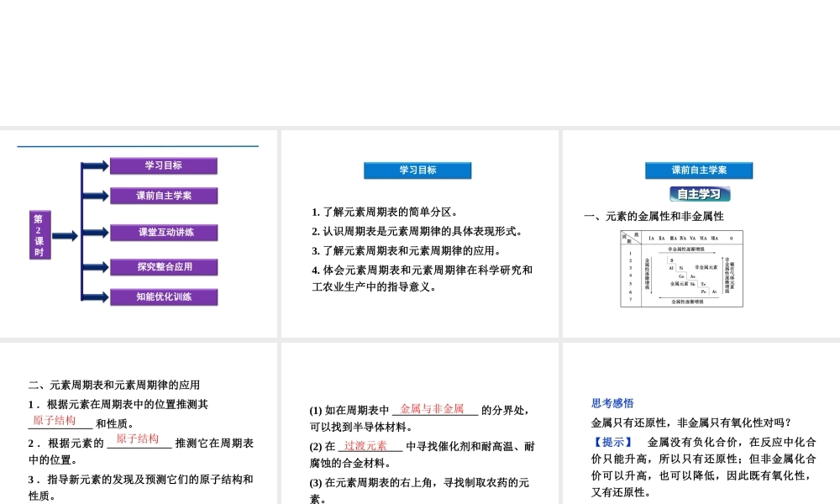Open the periodic table diagram image
Screen dimensions: 840x504
pos(681,269)
